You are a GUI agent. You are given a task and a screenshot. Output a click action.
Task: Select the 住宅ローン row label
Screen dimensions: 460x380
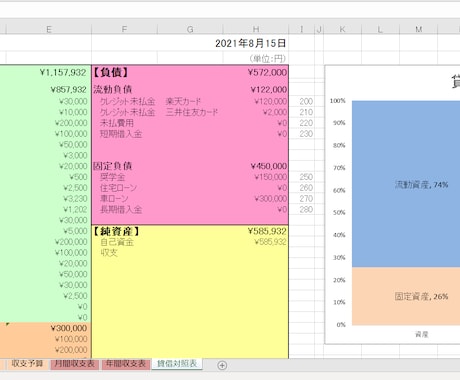click(x=118, y=188)
